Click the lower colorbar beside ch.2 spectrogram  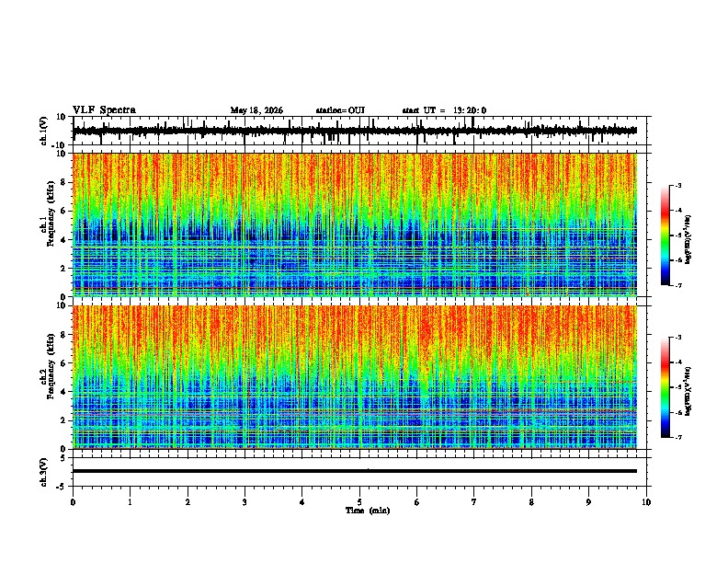coord(665,387)
